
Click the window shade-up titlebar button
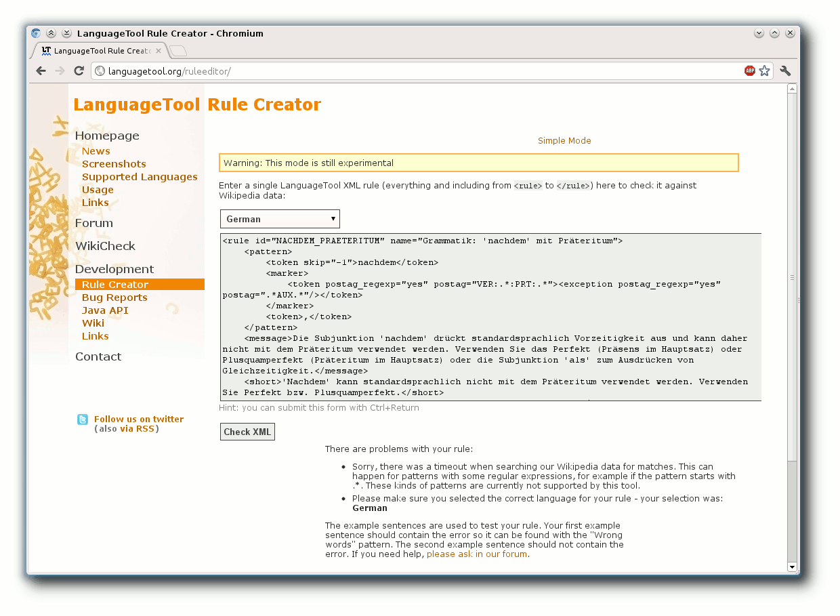pos(51,33)
